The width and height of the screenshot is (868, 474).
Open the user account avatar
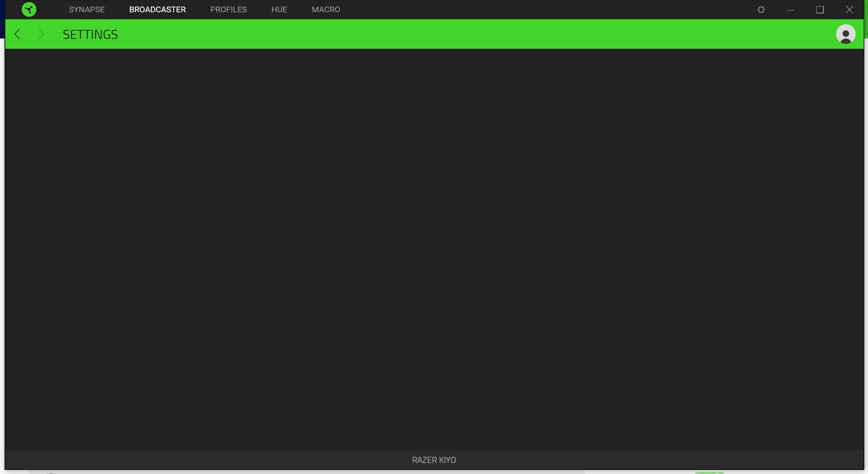pyautogui.click(x=846, y=34)
